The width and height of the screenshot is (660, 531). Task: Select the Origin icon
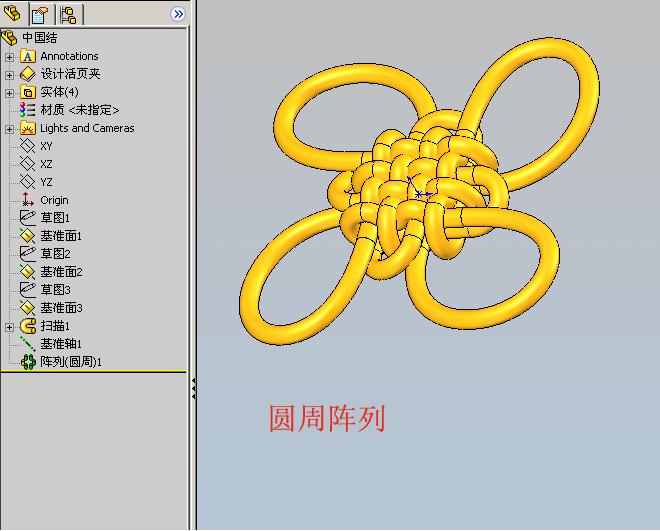point(28,200)
